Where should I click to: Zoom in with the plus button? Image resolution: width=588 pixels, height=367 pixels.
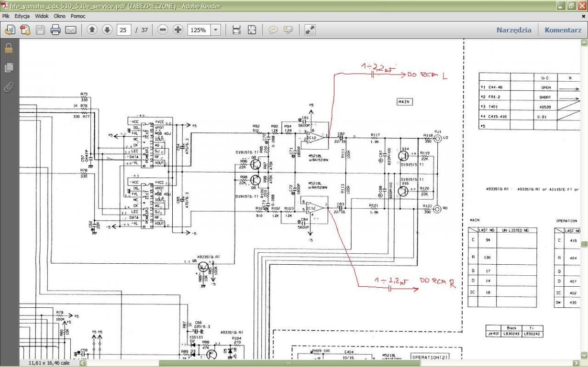pyautogui.click(x=178, y=30)
